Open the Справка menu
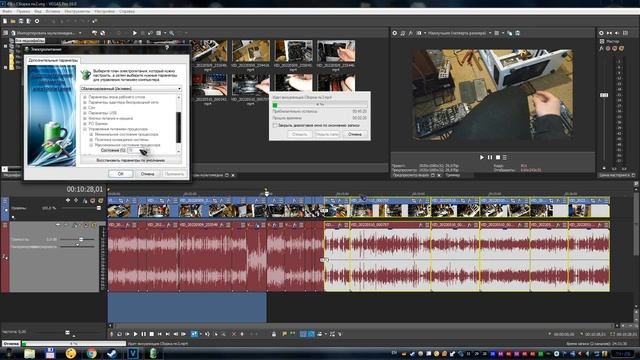 tap(127, 11)
